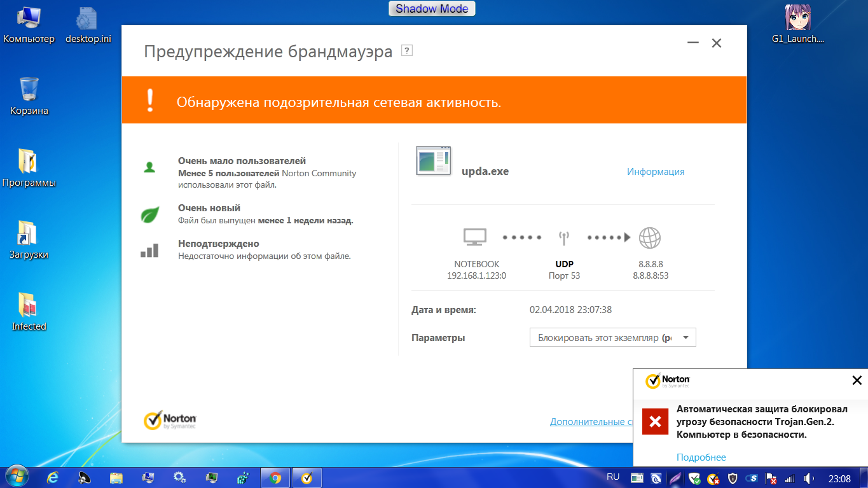Click the orange warning exclamation mark icon
Image resolution: width=868 pixels, height=488 pixels.
pos(150,101)
